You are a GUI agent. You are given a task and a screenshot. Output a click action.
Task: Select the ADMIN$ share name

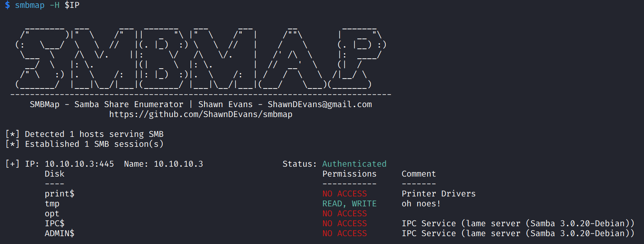pos(59,233)
